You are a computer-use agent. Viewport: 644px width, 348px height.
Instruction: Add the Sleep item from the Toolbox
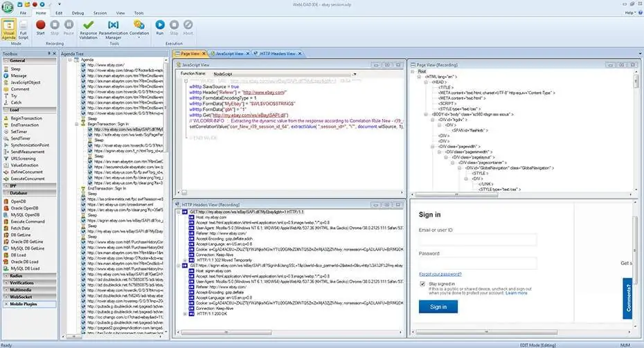point(16,69)
